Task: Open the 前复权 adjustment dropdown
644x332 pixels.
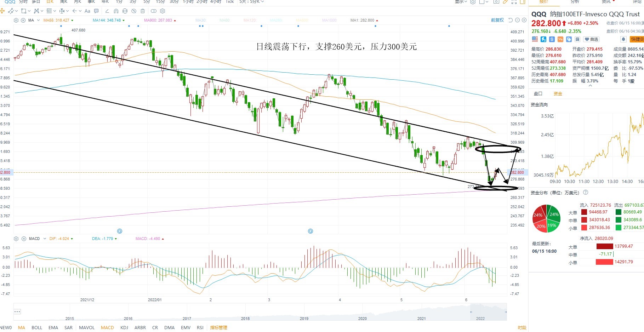Action: [497, 20]
